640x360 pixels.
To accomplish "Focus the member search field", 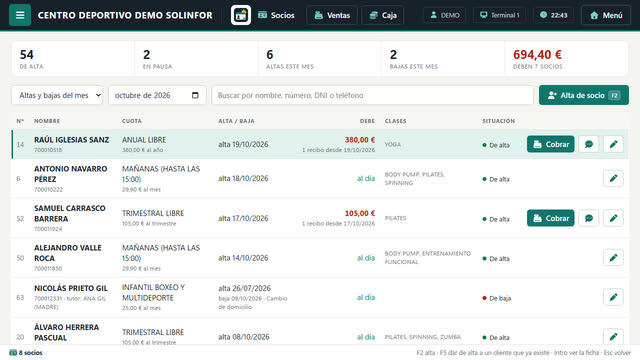I will (372, 95).
